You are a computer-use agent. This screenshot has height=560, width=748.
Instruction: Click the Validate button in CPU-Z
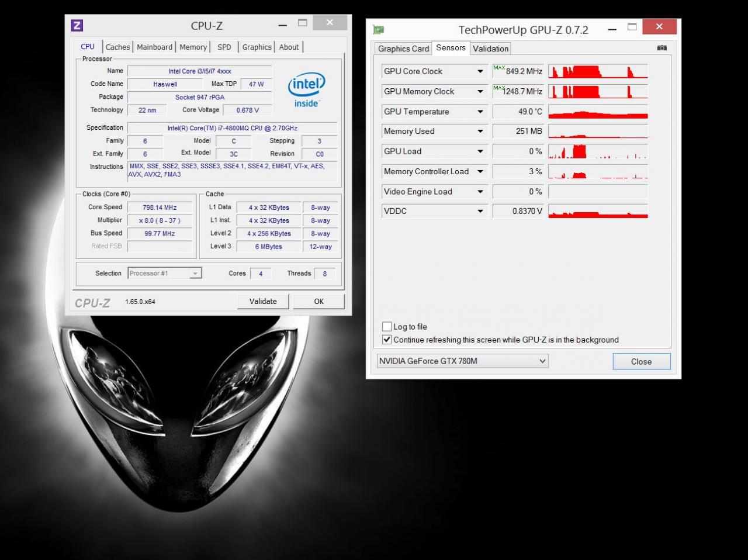(263, 302)
